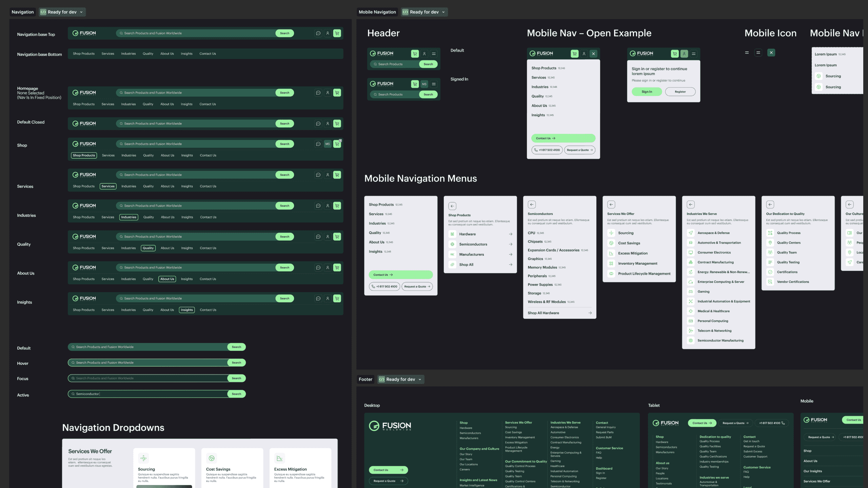Screen dimensions: 868x488
Task: Click the hamburger icon in the Default mobile header
Action: click(x=434, y=54)
